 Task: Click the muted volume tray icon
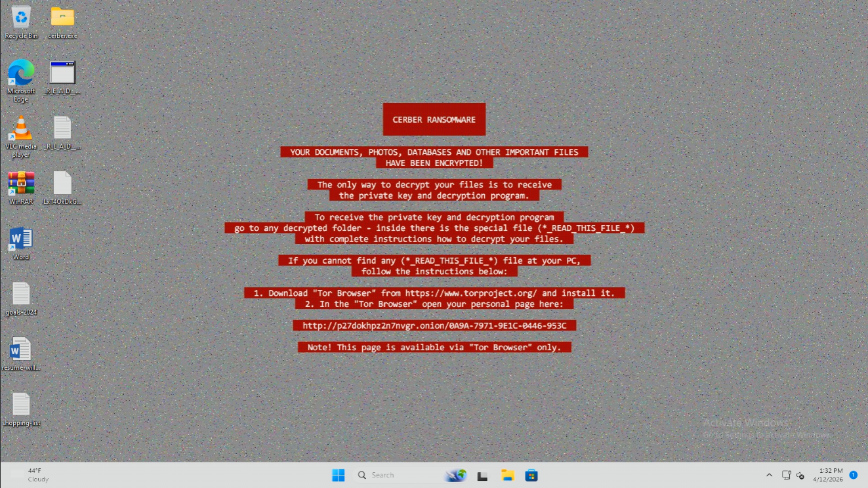(x=801, y=475)
